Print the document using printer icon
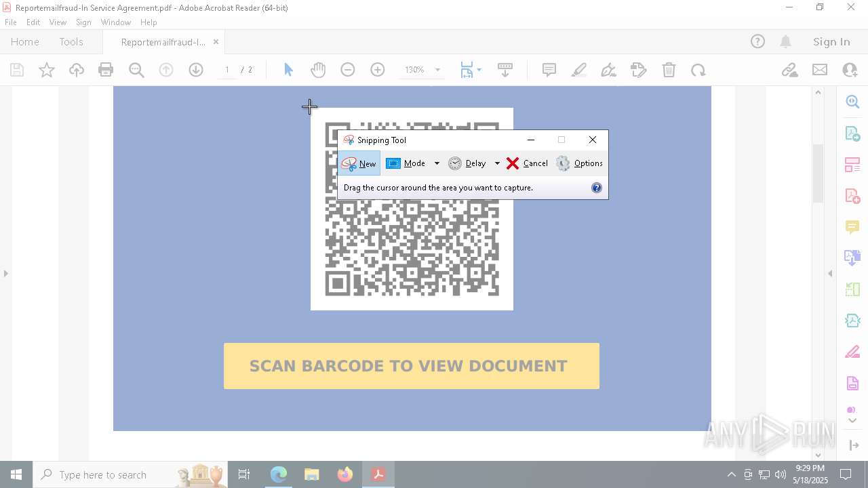The image size is (868, 488). click(x=106, y=70)
